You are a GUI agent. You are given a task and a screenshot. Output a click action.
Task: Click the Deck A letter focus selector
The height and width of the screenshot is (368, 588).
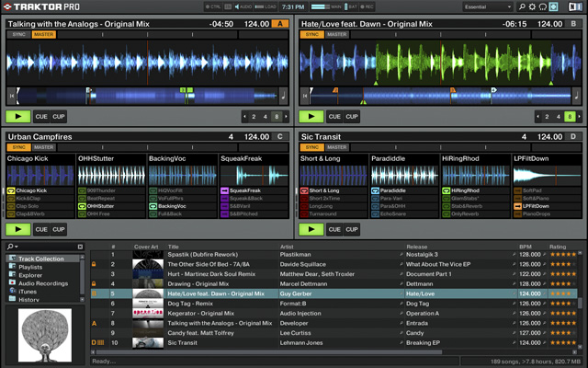(x=279, y=23)
